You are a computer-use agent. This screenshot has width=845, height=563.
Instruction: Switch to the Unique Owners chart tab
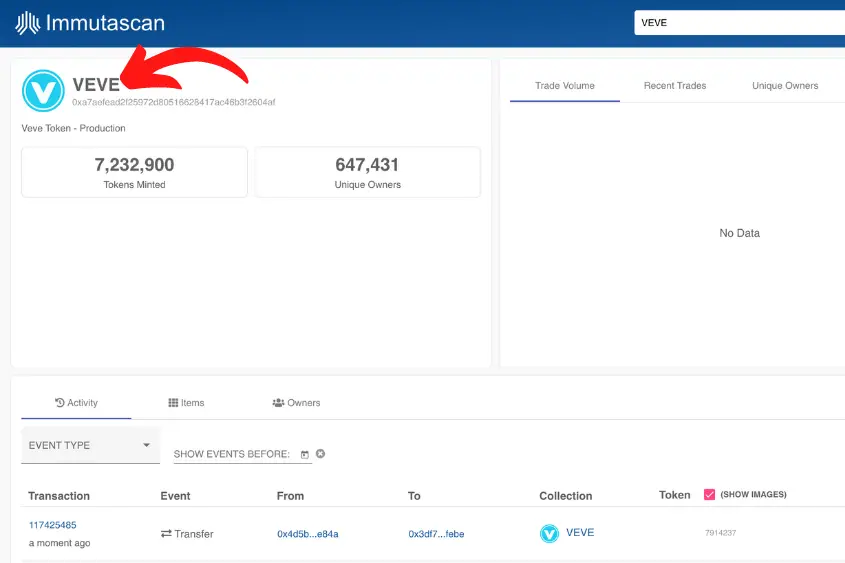(785, 86)
